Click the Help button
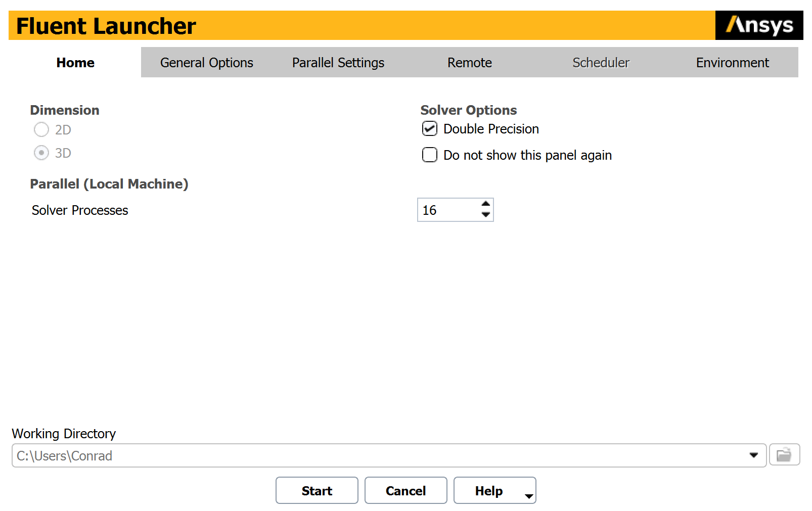 coord(488,491)
